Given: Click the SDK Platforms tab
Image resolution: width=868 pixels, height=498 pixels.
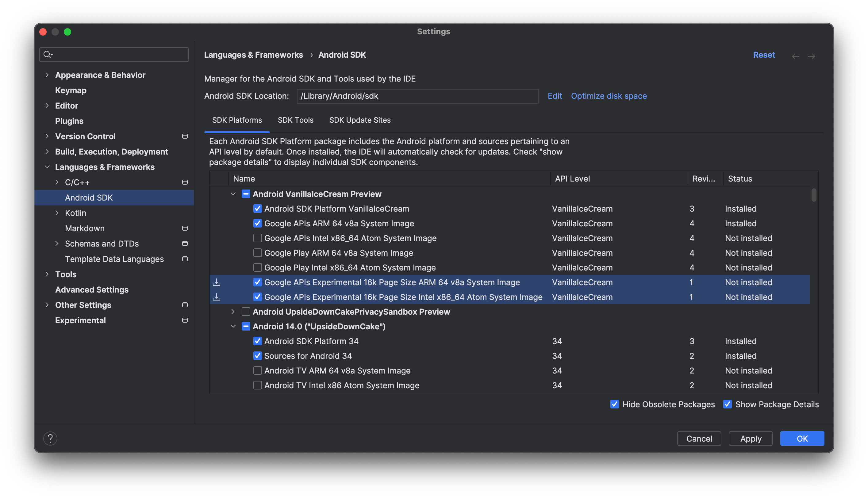Looking at the screenshot, I should pyautogui.click(x=237, y=120).
